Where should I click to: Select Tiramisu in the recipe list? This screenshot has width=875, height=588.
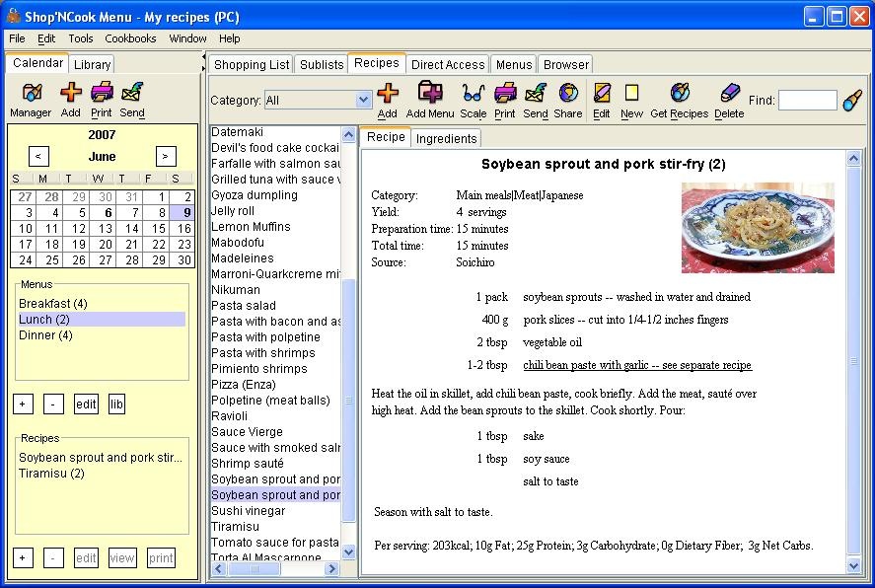coord(235,527)
